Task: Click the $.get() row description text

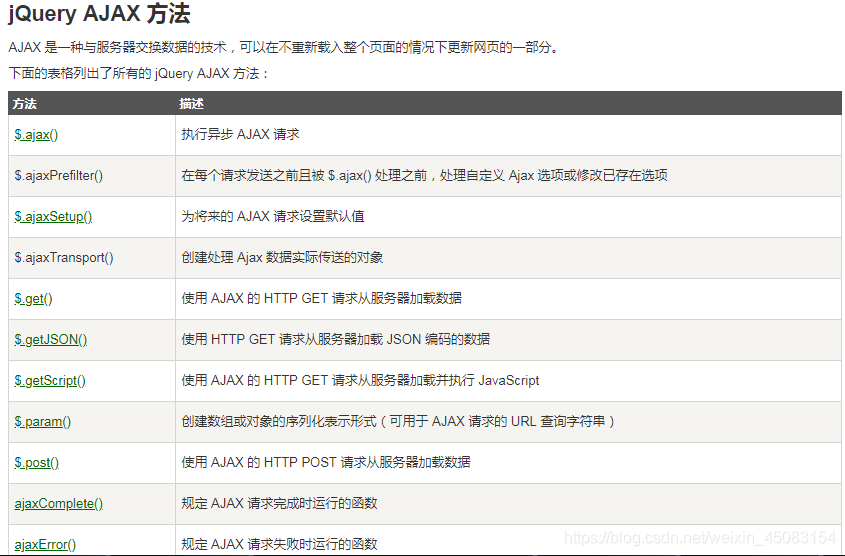Action: click(322, 298)
